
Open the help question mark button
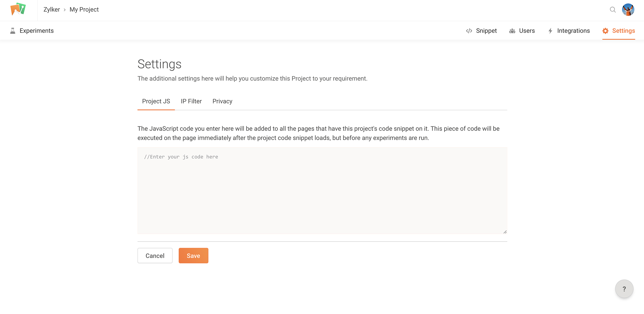coord(624,289)
